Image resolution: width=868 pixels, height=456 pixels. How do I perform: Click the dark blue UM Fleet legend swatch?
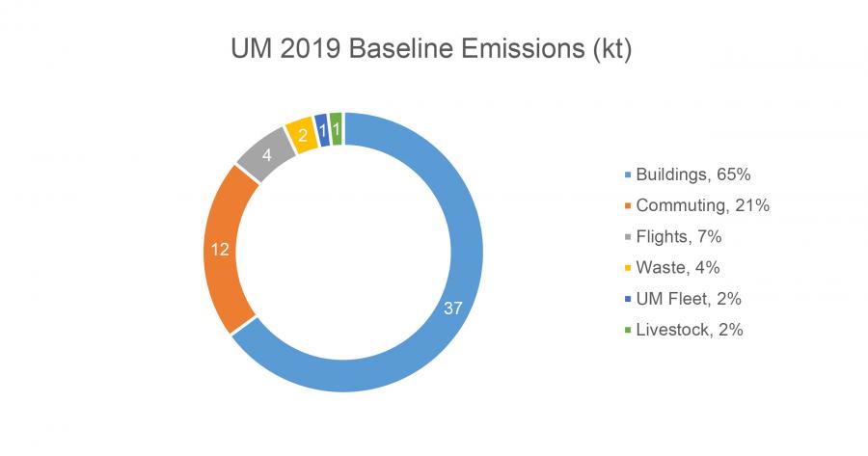(629, 298)
